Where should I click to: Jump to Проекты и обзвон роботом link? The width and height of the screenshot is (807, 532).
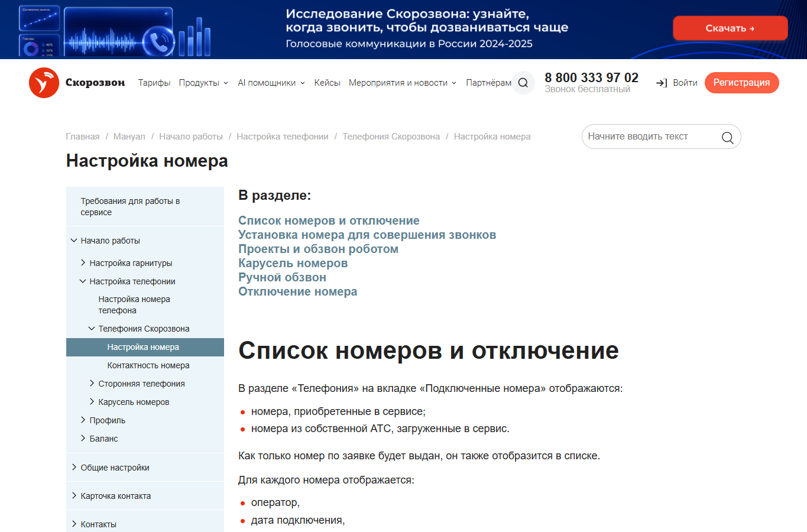click(x=318, y=249)
